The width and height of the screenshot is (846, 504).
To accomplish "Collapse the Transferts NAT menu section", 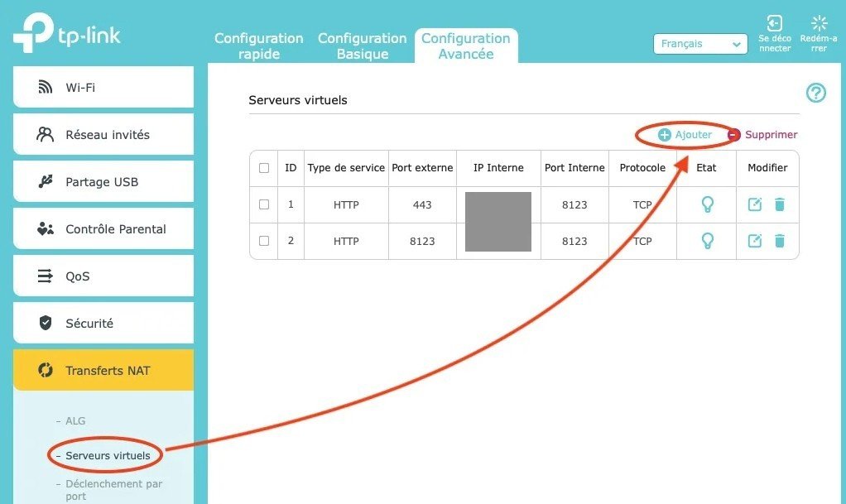I will [x=103, y=370].
